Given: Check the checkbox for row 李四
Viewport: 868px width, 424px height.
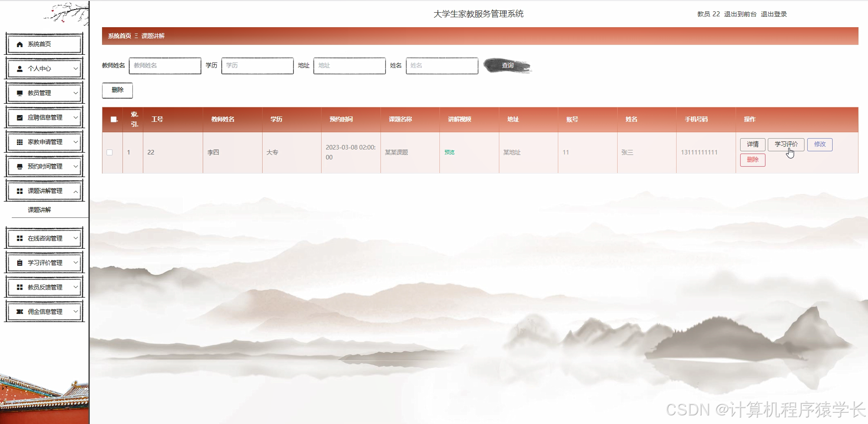Looking at the screenshot, I should click(110, 153).
